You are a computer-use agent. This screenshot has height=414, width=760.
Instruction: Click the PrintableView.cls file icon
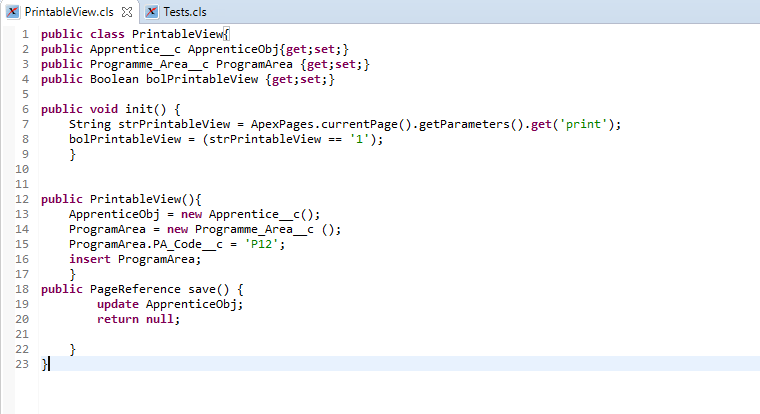13,12
